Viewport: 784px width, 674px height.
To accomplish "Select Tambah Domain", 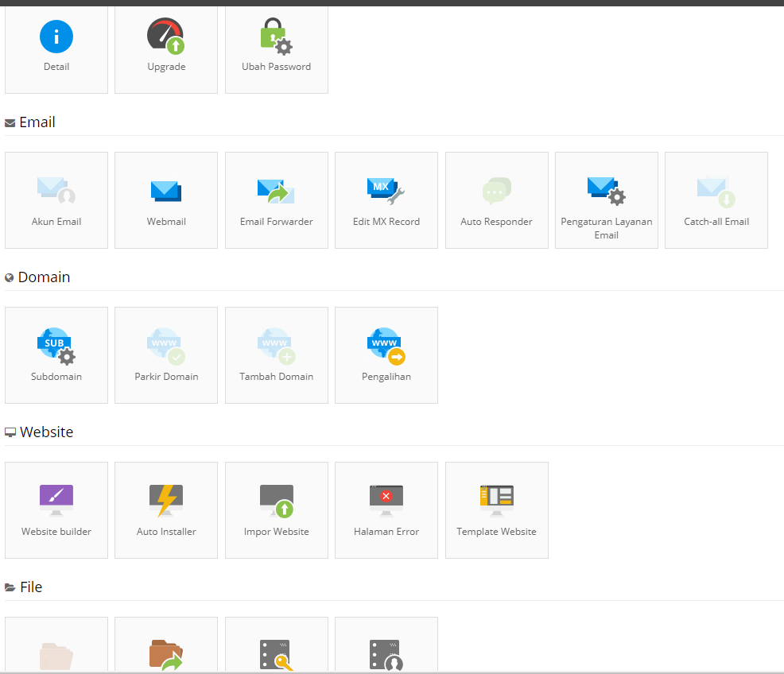I will (276, 354).
